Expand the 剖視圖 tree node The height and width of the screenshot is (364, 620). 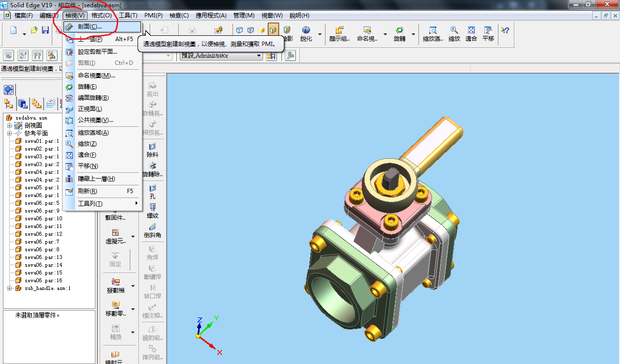(9, 125)
